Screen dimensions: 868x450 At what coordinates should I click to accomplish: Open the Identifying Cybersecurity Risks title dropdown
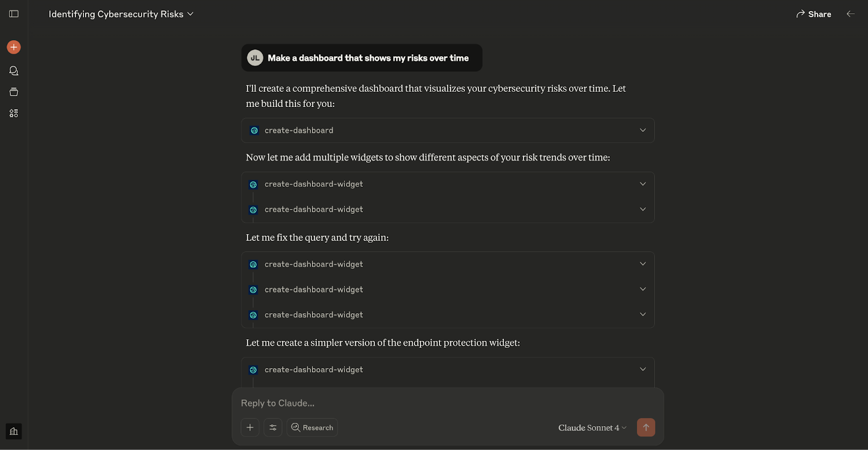coord(121,14)
